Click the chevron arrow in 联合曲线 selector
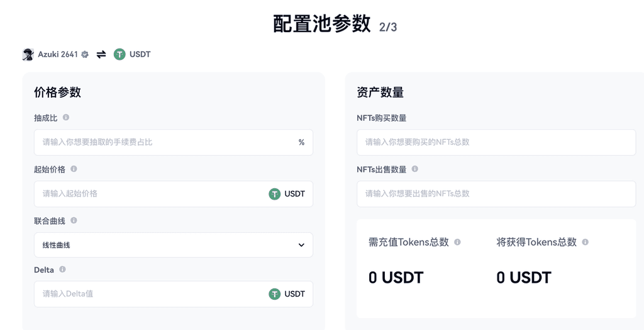The height and width of the screenshot is (330, 644). tap(301, 245)
